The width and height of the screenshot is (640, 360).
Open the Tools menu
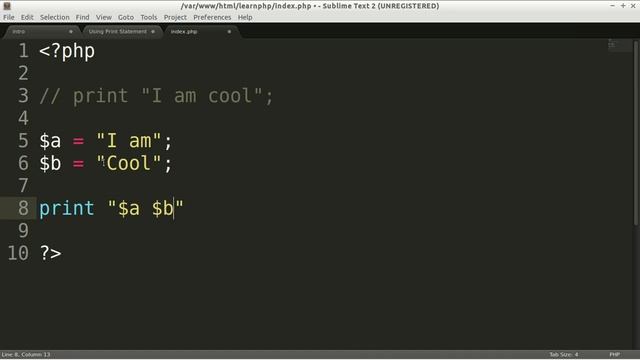click(x=149, y=17)
